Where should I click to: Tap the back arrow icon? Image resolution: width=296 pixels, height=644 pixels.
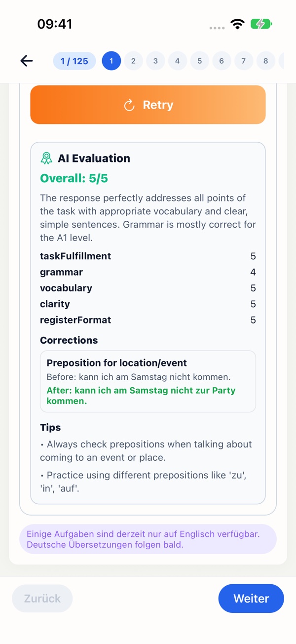[x=27, y=61]
